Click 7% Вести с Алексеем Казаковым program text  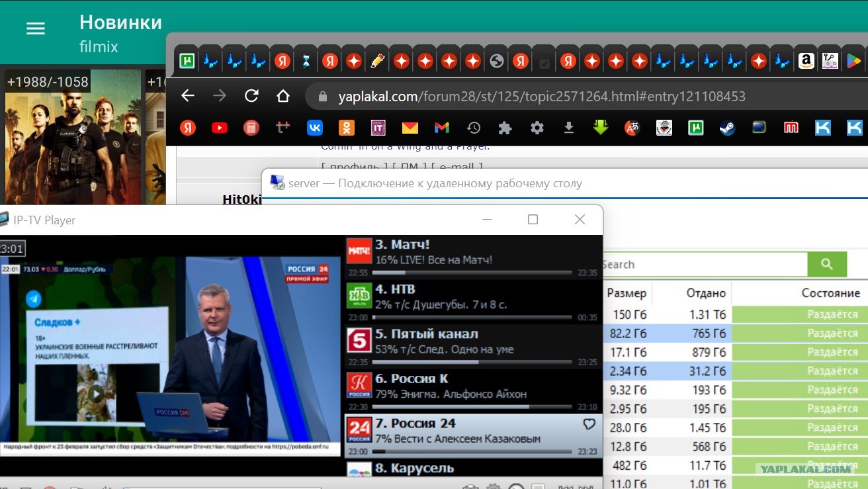click(x=458, y=438)
